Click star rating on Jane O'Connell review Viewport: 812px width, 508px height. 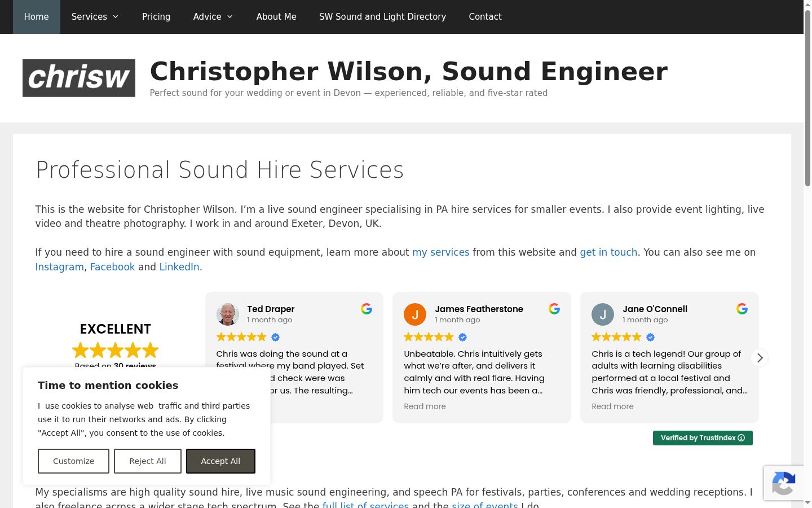click(x=616, y=337)
